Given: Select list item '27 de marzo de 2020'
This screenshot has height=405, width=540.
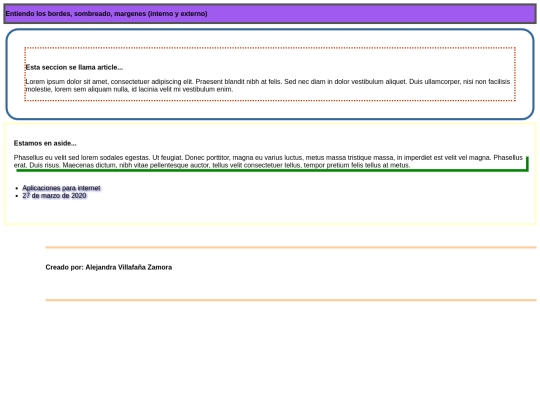Looking at the screenshot, I should click(54, 196).
